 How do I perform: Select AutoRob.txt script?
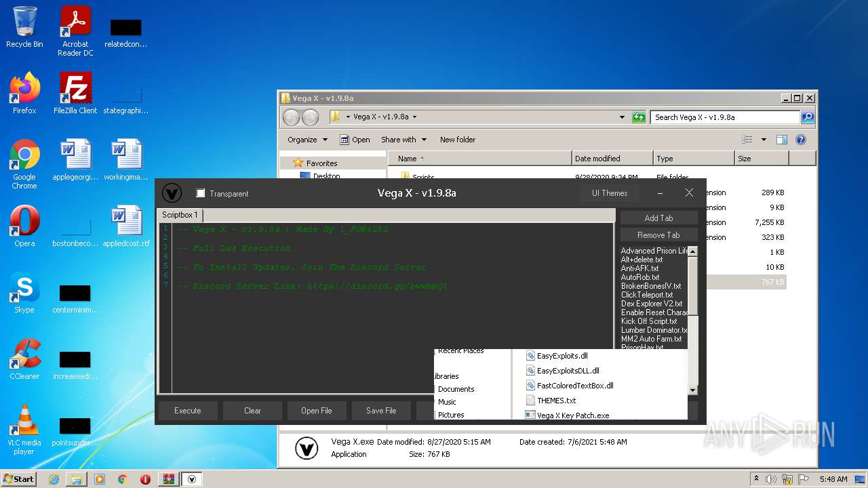[x=639, y=277]
